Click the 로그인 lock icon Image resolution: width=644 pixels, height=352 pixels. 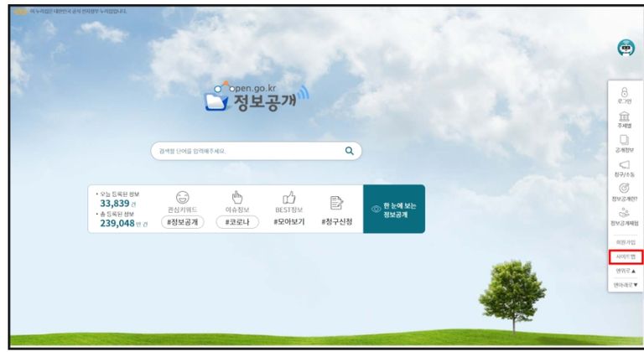tap(624, 91)
